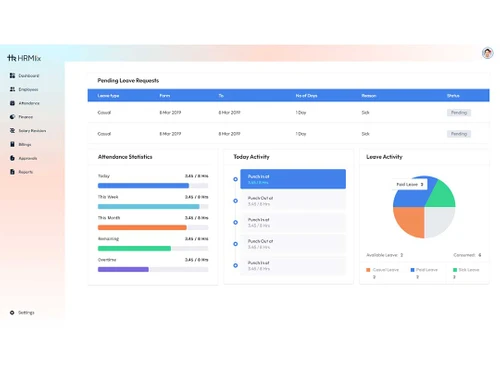Click the orange pie chart slice

point(412,220)
